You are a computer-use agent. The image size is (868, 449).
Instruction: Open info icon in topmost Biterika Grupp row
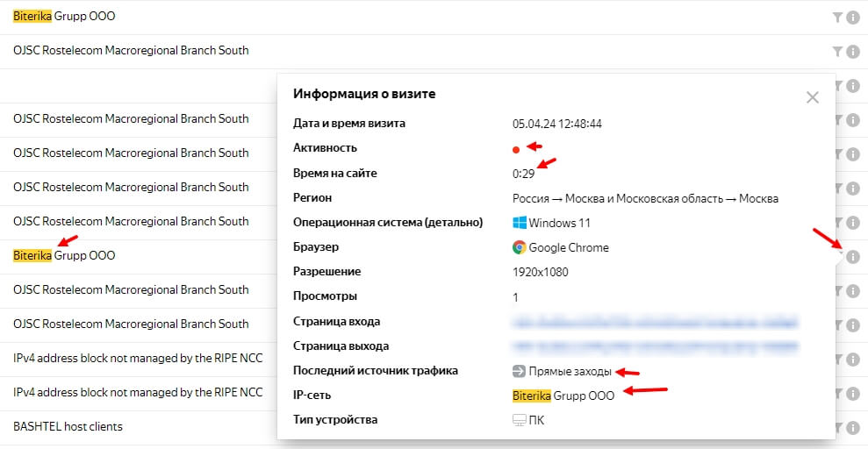point(852,18)
